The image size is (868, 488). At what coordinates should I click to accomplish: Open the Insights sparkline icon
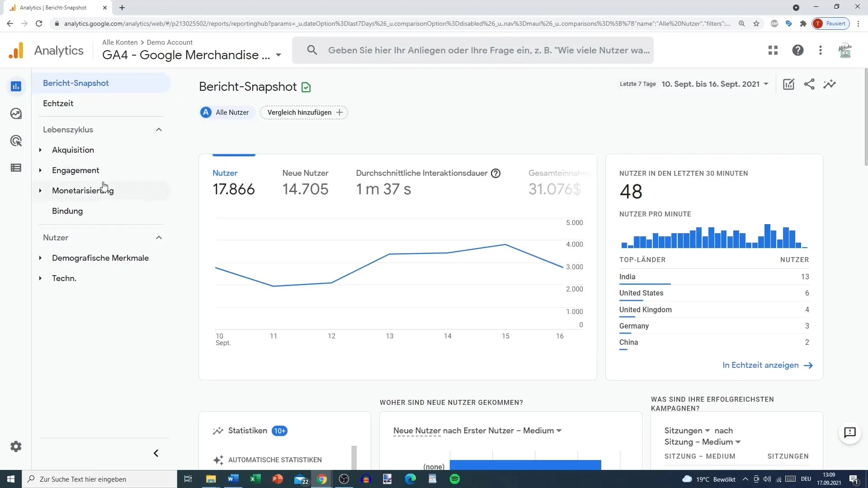(x=830, y=84)
